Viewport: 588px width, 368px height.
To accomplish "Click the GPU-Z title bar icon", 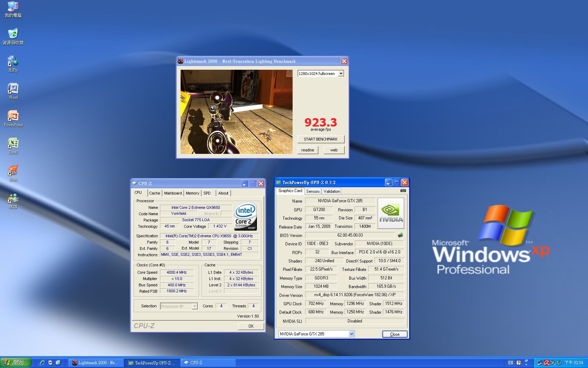I will coord(279,182).
